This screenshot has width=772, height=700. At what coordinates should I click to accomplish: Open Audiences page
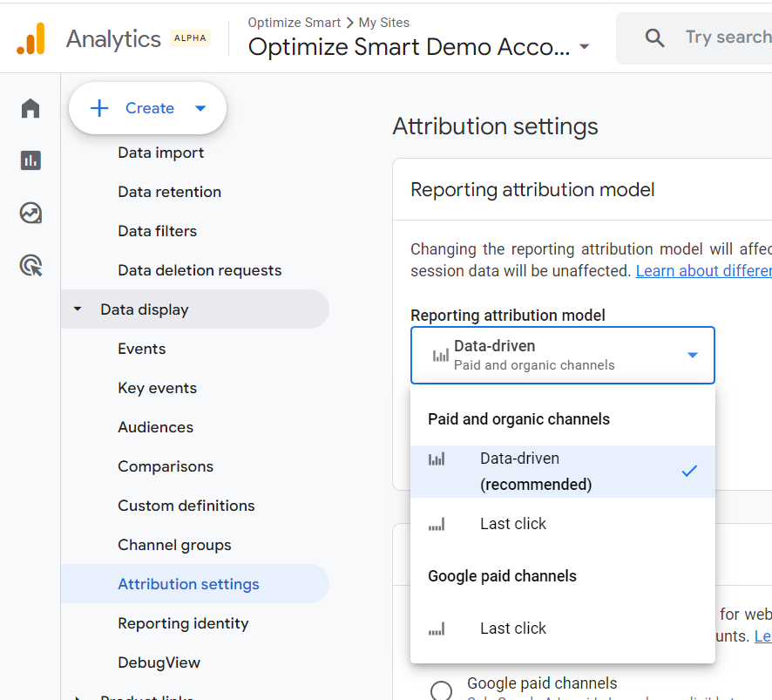coord(155,427)
